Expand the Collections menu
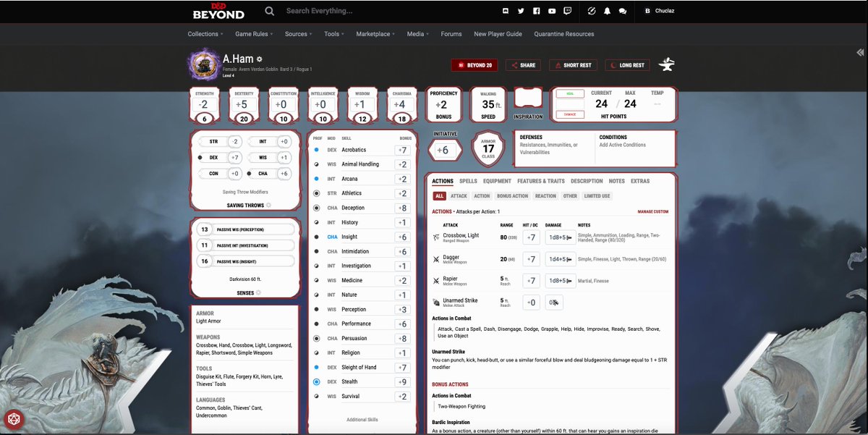The image size is (868, 435). (x=205, y=34)
